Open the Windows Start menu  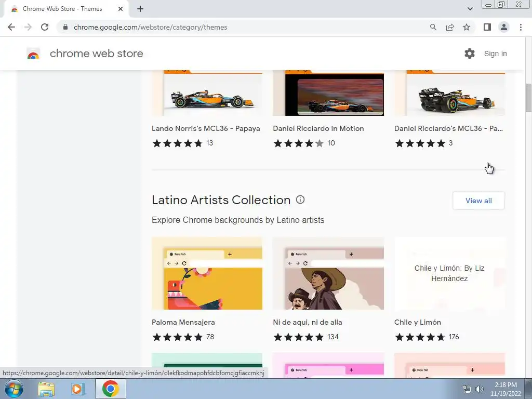(13, 389)
